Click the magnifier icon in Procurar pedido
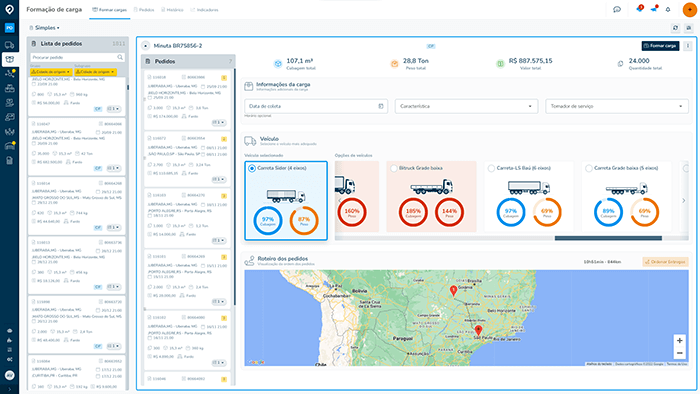This screenshot has width=700, height=394. pos(120,57)
